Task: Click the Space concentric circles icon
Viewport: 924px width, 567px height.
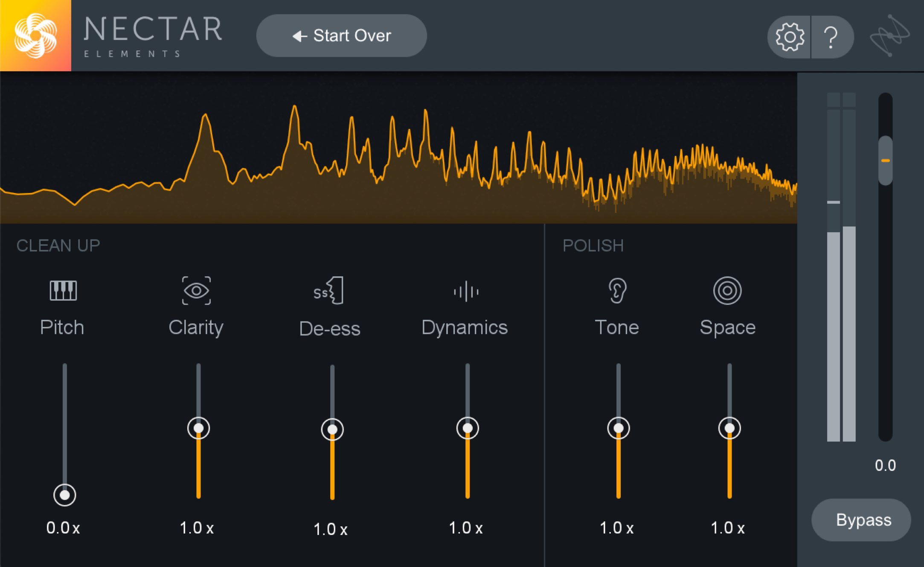Action: coord(727,291)
